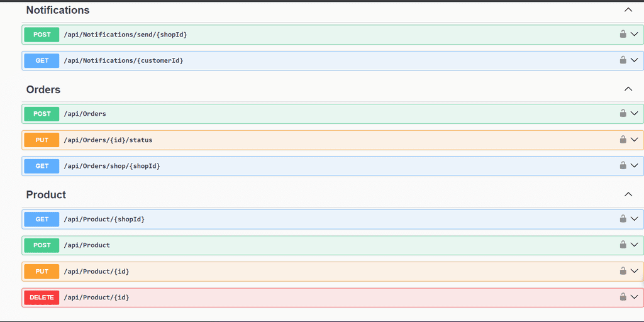
Task: Click lock icon on PUT Orders status endpoint
Action: click(x=623, y=140)
